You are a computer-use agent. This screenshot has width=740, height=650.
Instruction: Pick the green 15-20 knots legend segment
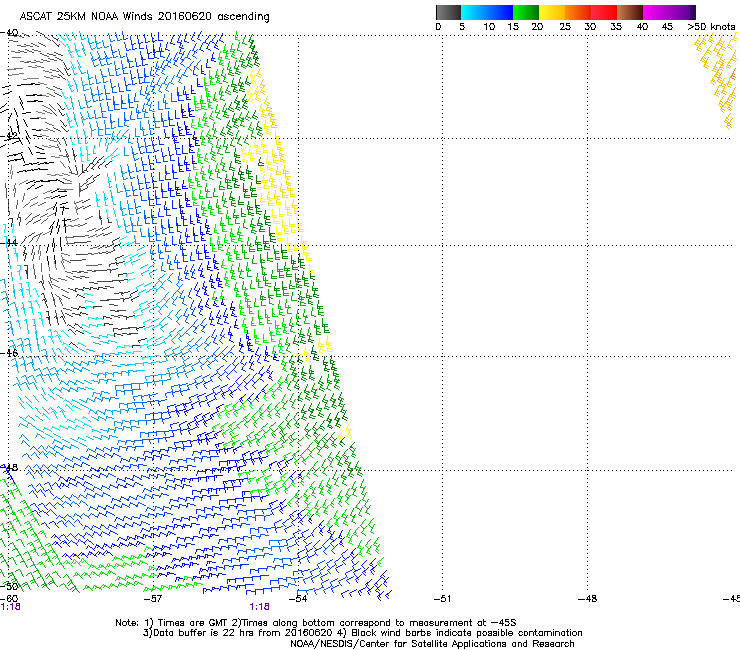[526, 13]
